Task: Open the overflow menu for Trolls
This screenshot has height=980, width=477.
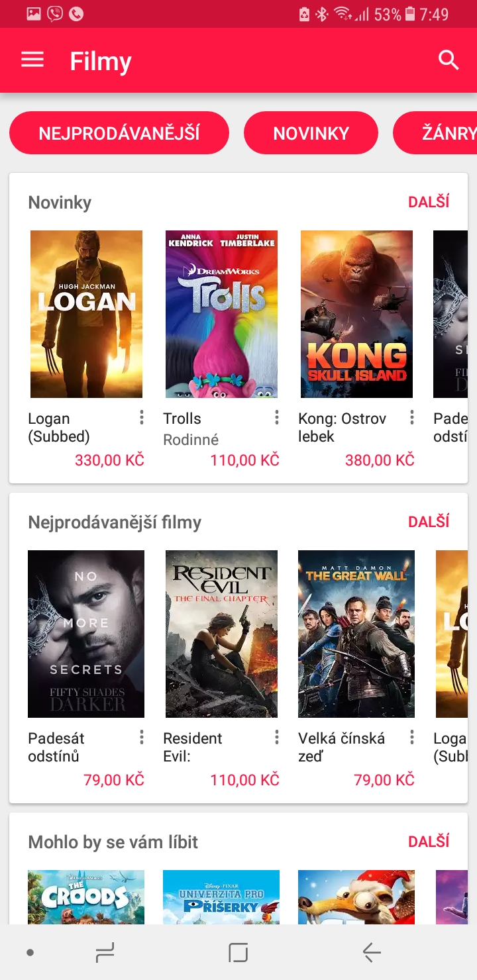Action: pyautogui.click(x=277, y=418)
